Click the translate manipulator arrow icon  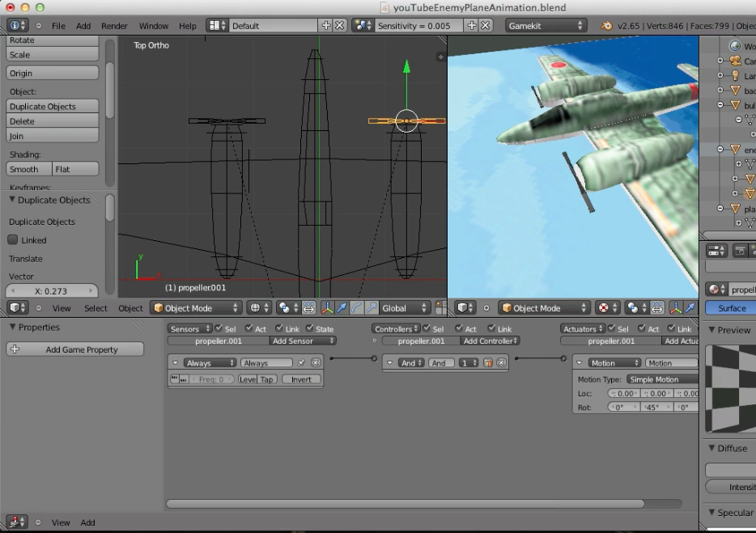click(342, 308)
